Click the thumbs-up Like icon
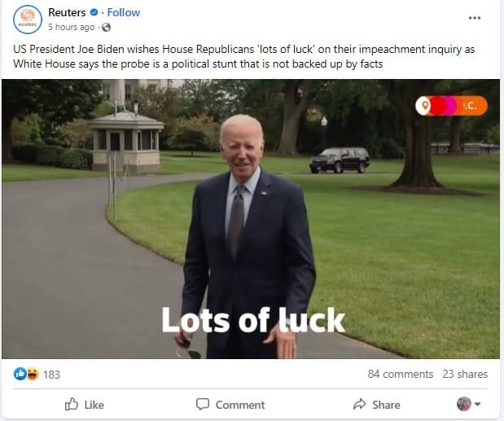Viewport: 504px width, 421px height. tap(72, 404)
